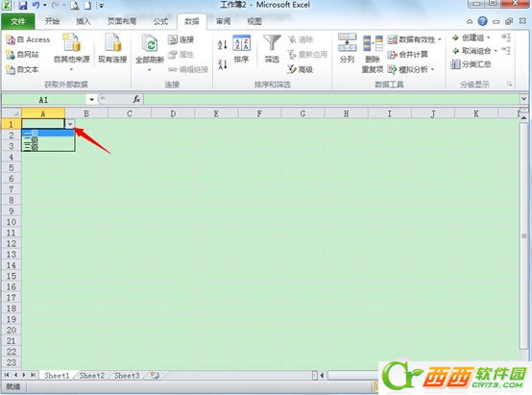532x395 pixels.
Task: Open What-If Analysis (模拟分析) menu
Action: pyautogui.click(x=408, y=69)
